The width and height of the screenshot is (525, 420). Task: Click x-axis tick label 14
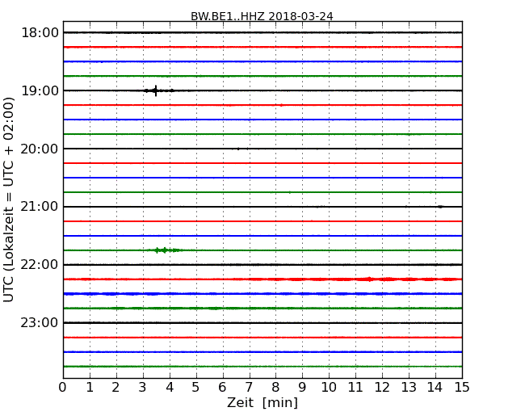pyautogui.click(x=435, y=387)
